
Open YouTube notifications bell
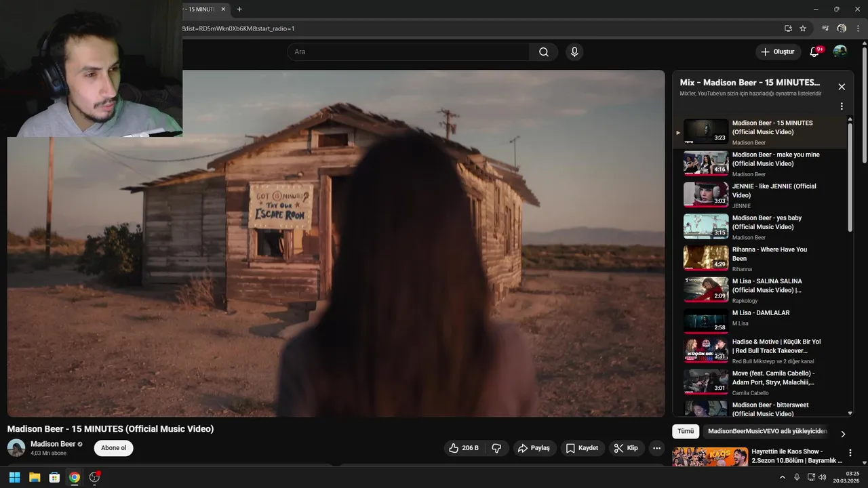[x=815, y=52]
